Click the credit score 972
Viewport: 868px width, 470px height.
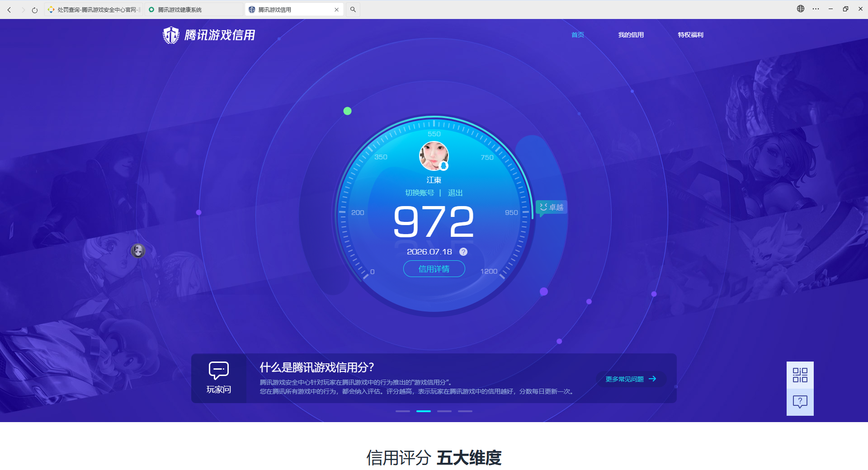[x=434, y=221]
